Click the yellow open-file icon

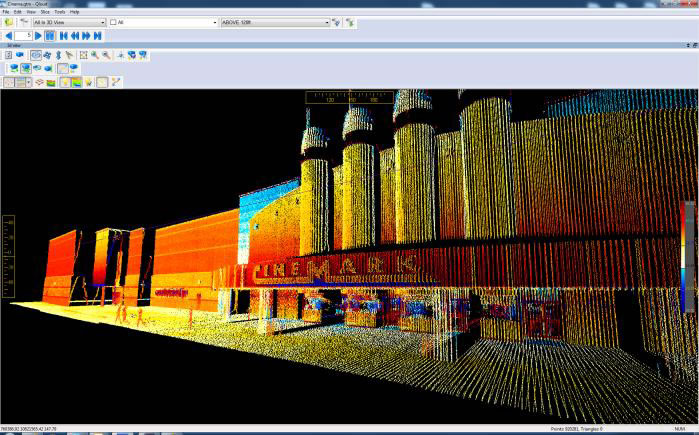pos(8,22)
